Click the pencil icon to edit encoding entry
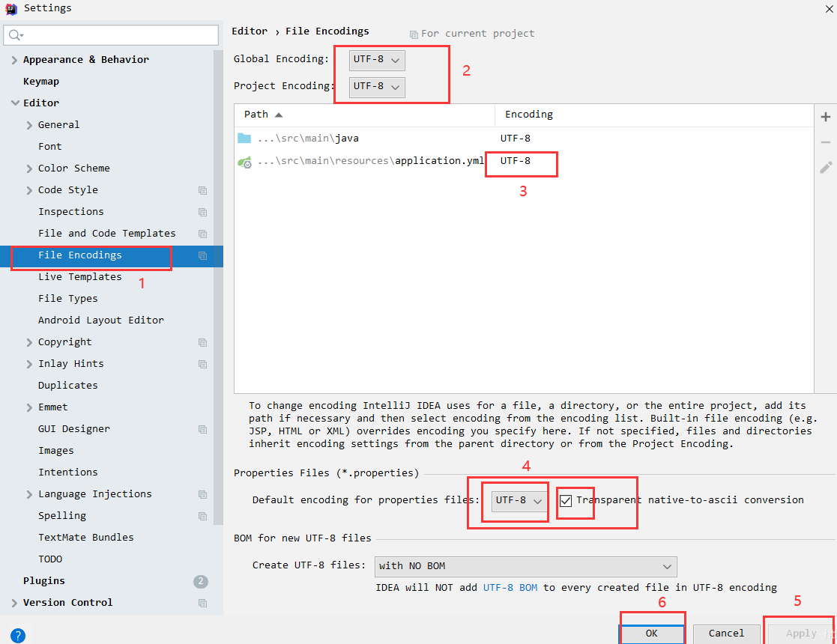 pyautogui.click(x=826, y=166)
